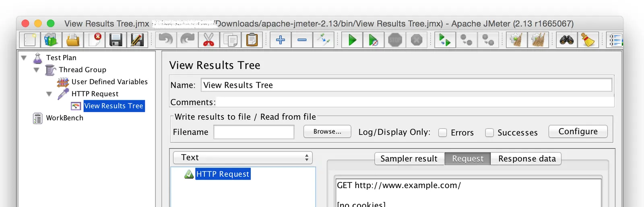Click the Reset Search brush icon
Screen dimensions: 644x207
tap(588, 40)
